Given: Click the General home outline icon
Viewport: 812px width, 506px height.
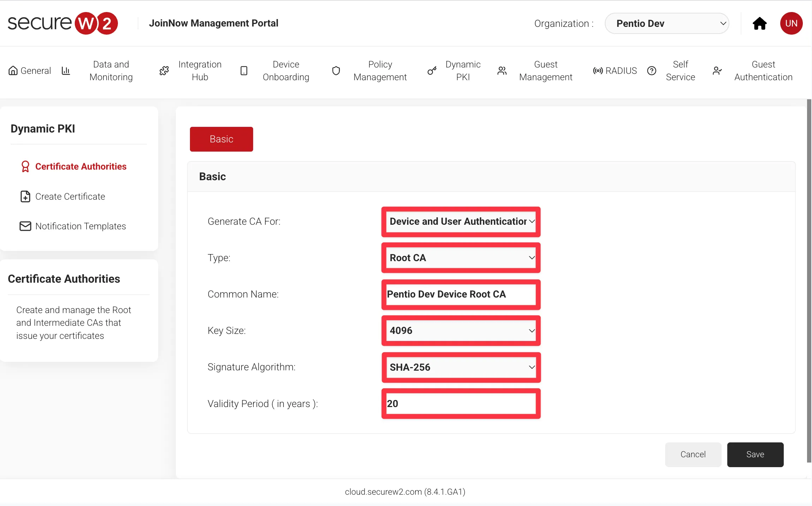Looking at the screenshot, I should point(13,71).
